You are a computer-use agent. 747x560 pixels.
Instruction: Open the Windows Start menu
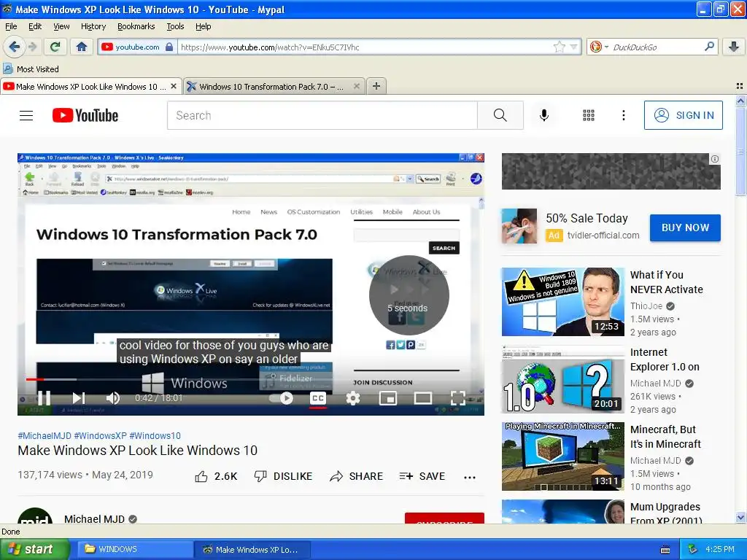(x=34, y=549)
